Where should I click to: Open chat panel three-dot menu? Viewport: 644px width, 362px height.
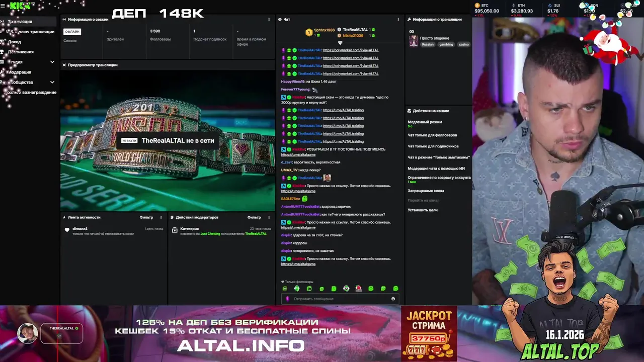coord(398,20)
